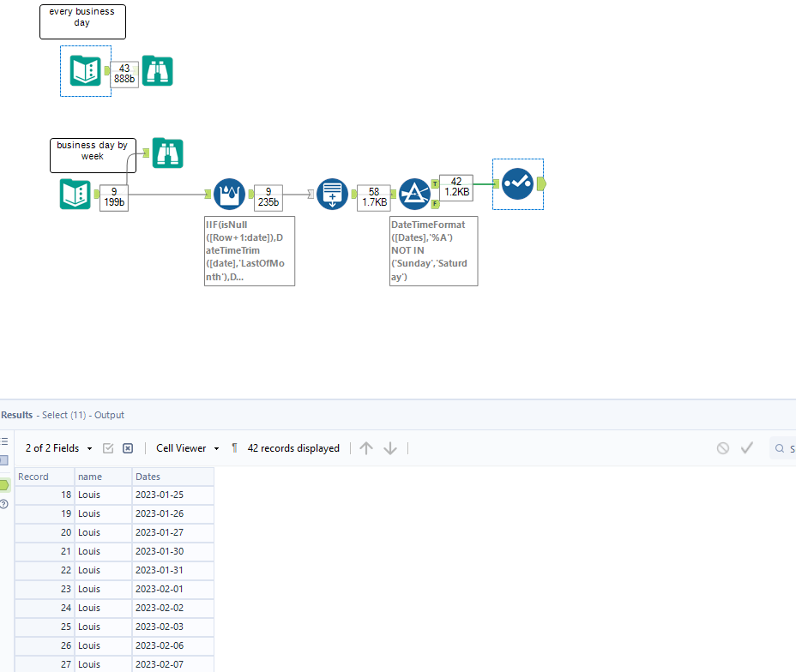The image size is (796, 672).
Task: Open the 'business day by week' Input Data tool
Action: point(75,195)
